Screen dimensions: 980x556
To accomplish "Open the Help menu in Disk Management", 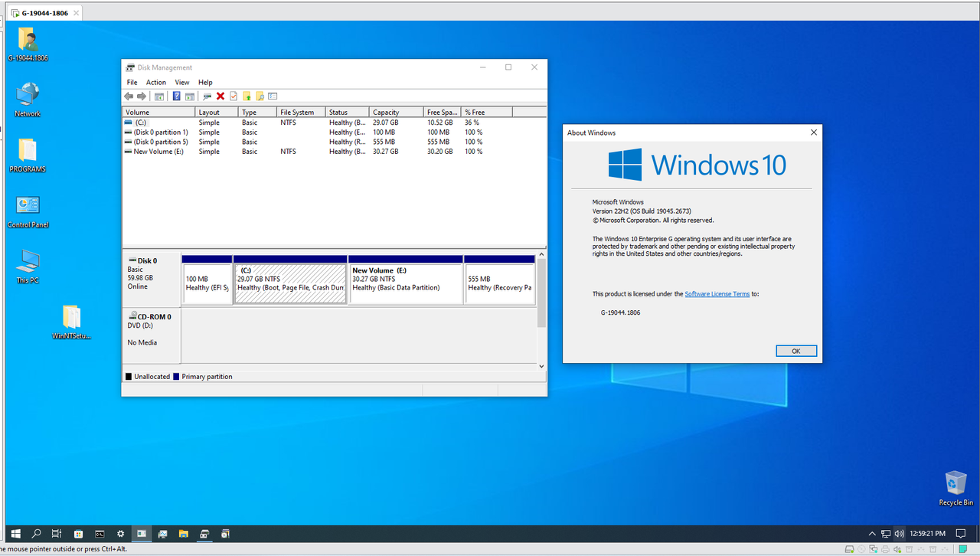I will tap(205, 82).
